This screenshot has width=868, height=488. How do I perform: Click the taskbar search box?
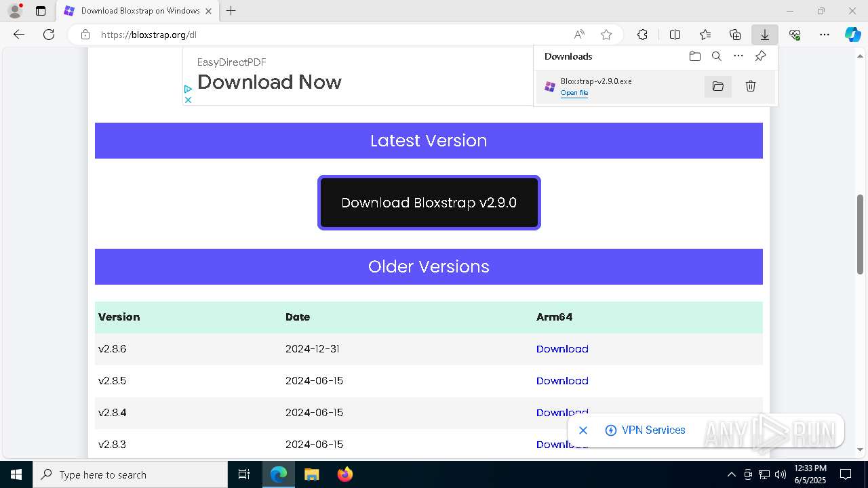[x=130, y=474]
